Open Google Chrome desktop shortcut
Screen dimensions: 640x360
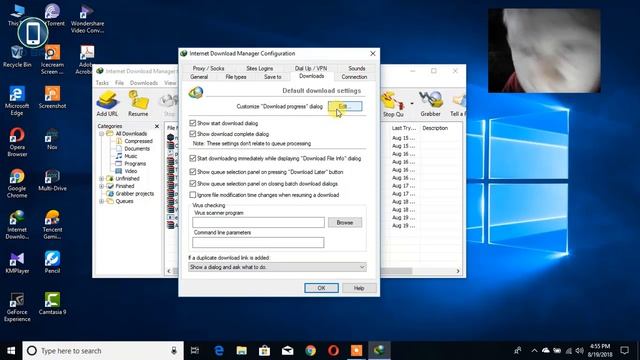[17, 183]
